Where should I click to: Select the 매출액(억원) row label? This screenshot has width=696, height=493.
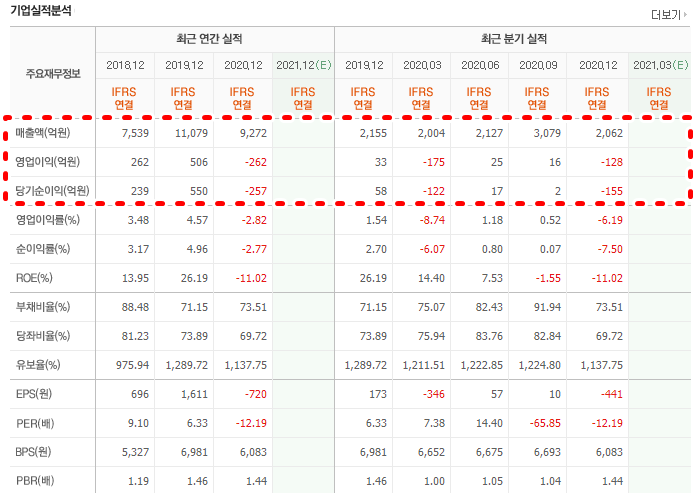tap(43, 133)
